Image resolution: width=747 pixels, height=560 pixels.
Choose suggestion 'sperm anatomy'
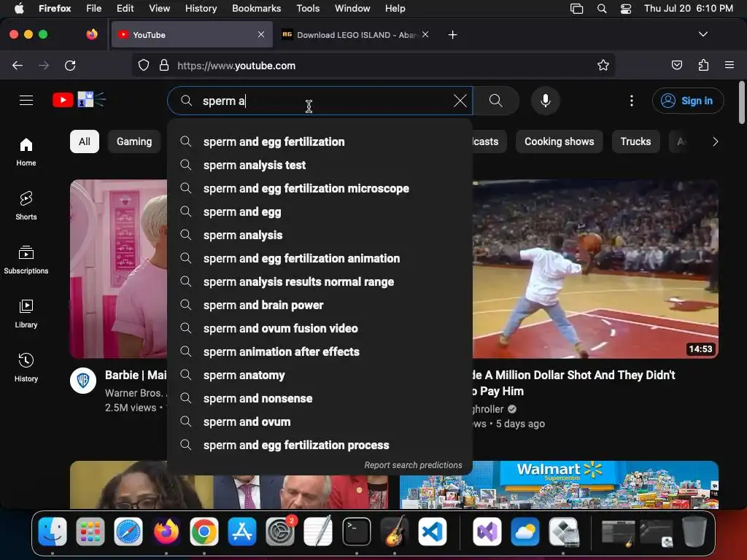pos(320,376)
